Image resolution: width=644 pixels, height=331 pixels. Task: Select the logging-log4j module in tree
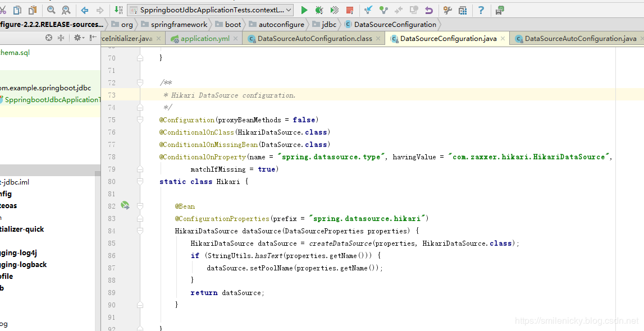coord(19,252)
